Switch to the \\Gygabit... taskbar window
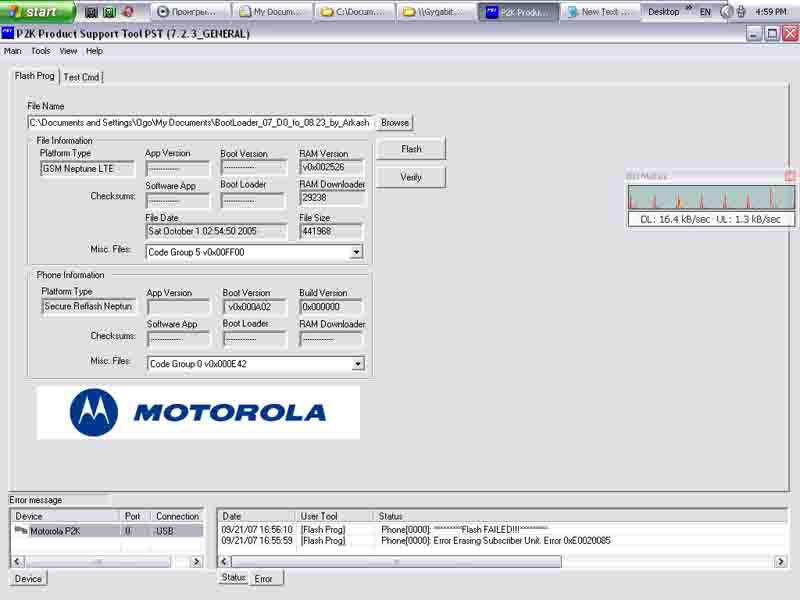This screenshot has height=600, width=800. point(437,12)
